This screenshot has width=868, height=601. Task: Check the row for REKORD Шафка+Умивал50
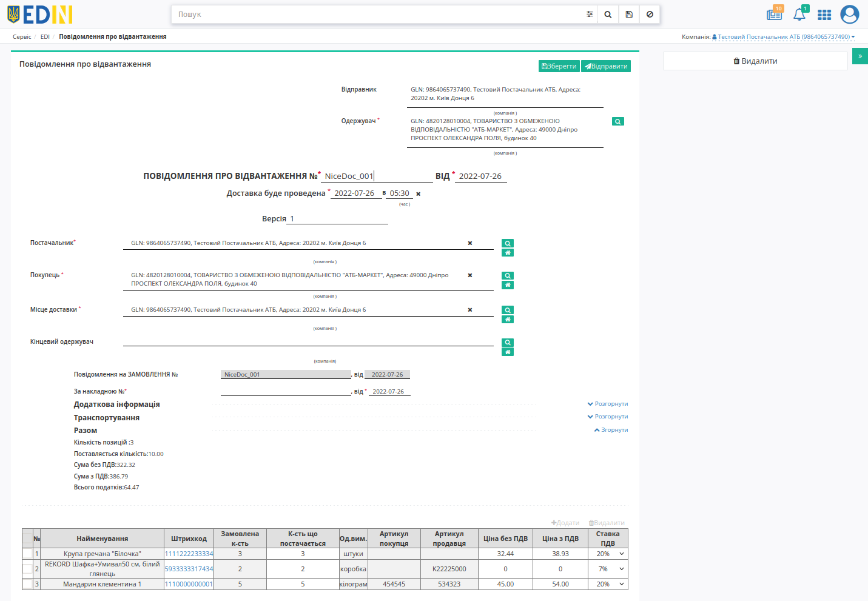pyautogui.click(x=27, y=569)
